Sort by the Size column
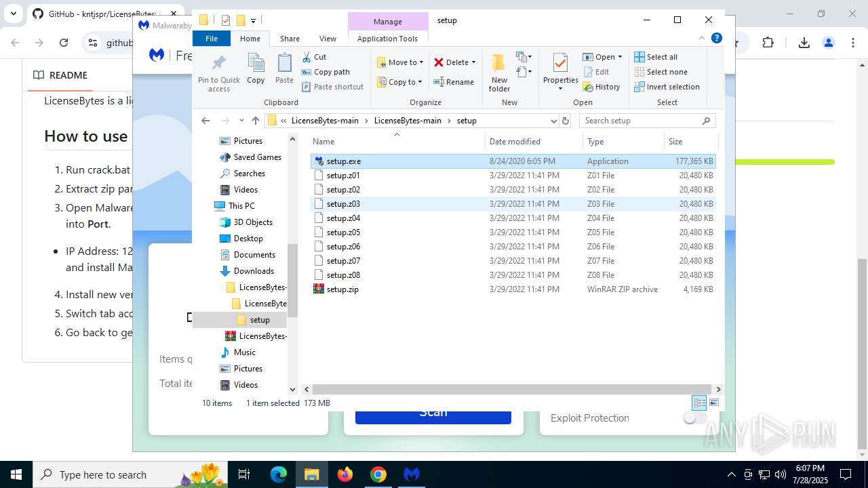 [x=690, y=142]
